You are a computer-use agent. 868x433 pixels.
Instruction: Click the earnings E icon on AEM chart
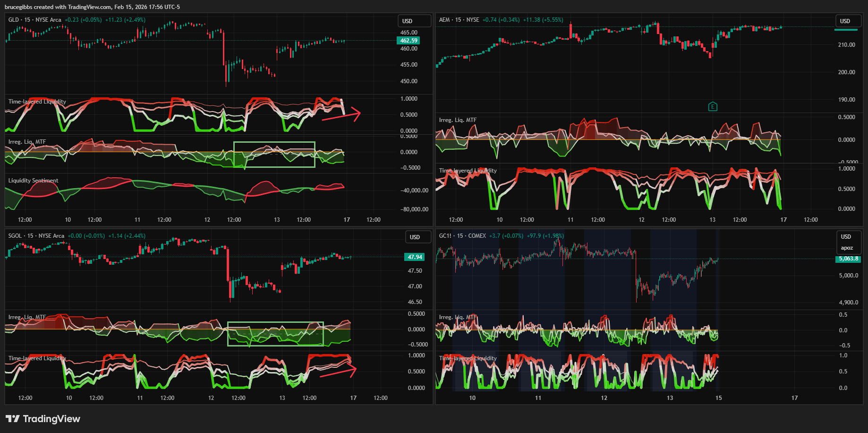(x=713, y=107)
